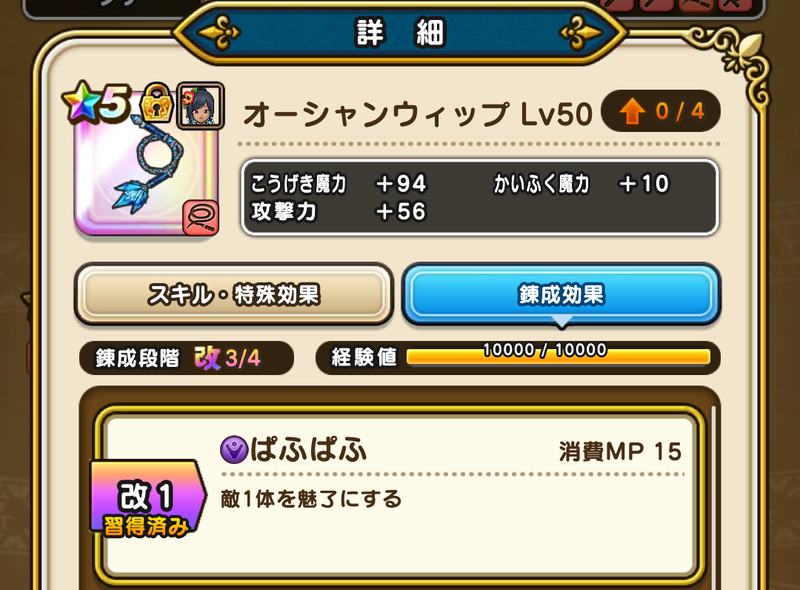Image resolution: width=800 pixels, height=590 pixels.
Task: Tap the orange upgrade arrow icon
Action: [x=632, y=112]
